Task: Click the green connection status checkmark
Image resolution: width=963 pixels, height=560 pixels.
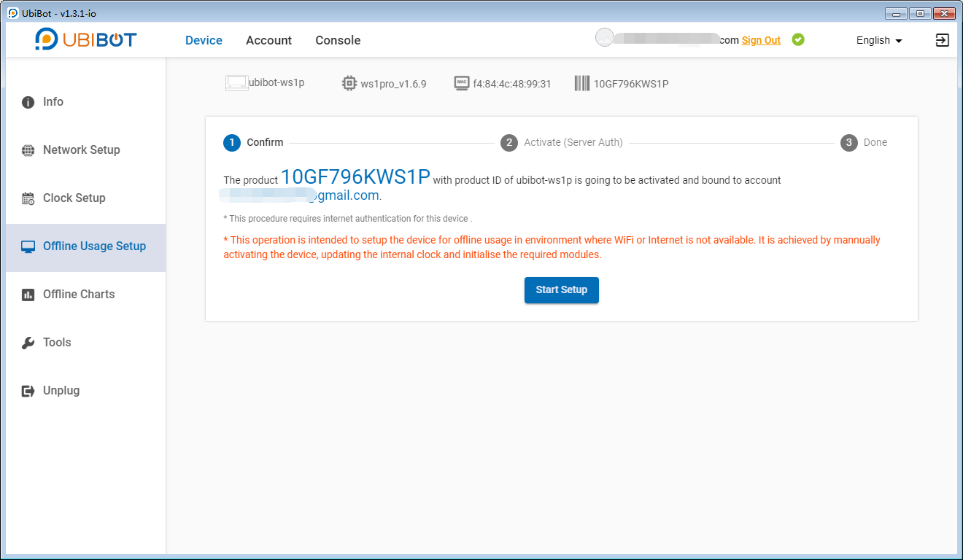Action: (x=798, y=39)
